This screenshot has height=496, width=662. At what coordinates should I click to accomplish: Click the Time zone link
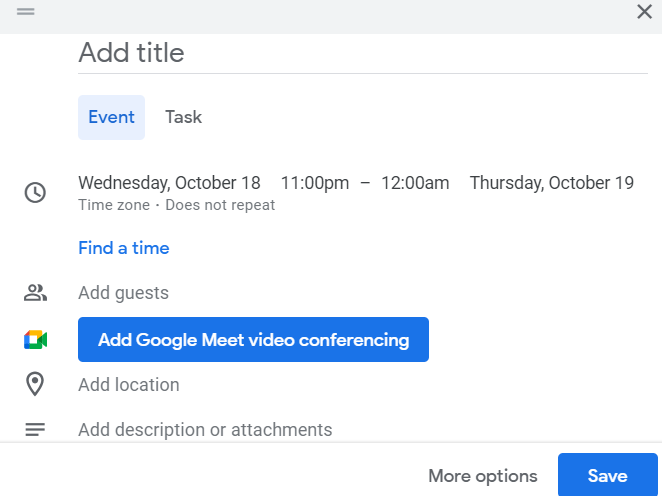(114, 205)
